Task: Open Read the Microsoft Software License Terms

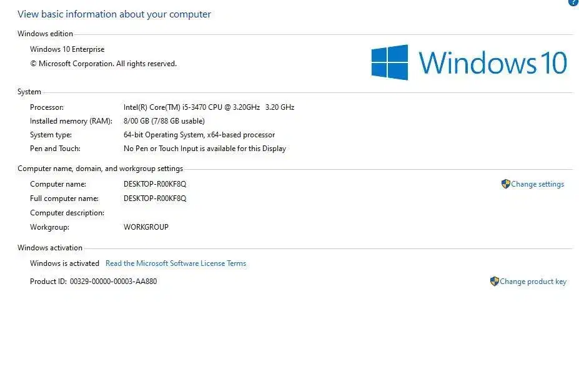Action: (176, 263)
